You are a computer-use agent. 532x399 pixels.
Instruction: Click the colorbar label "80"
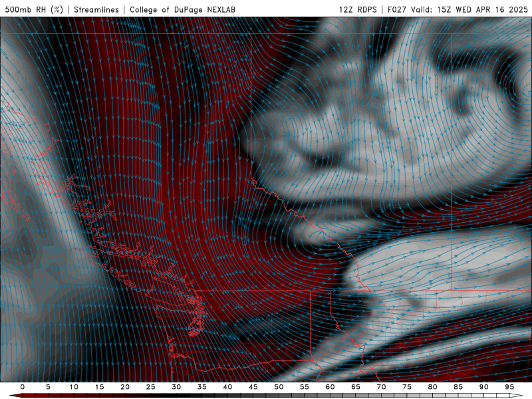click(433, 387)
